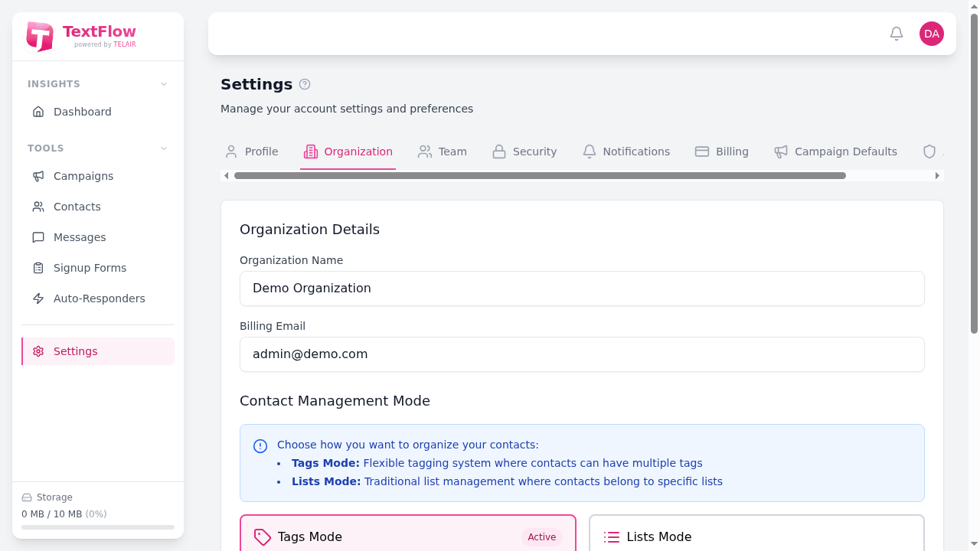
Task: Activate Lists Mode for contact management
Action: pos(756,536)
